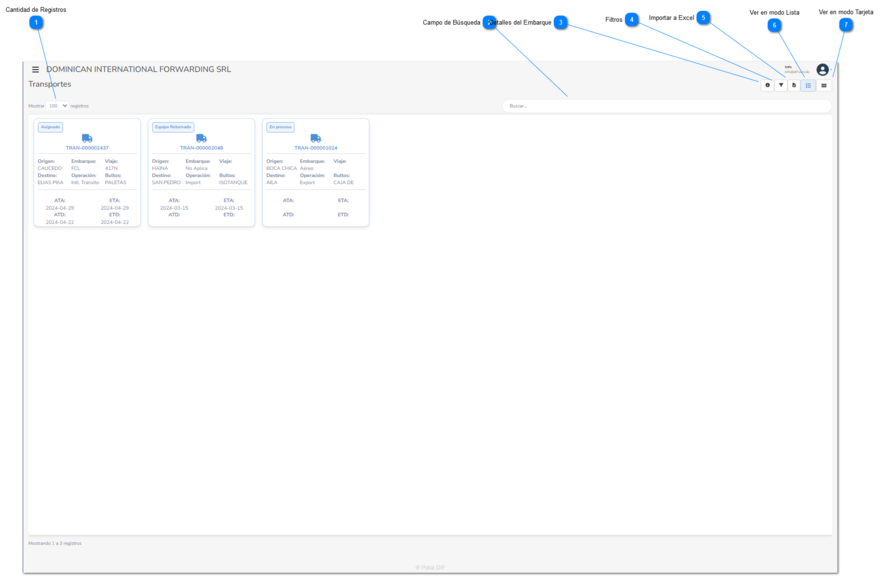The height and width of the screenshot is (577, 881).
Task: Select the Aéreo embarque value
Action: 307,168
